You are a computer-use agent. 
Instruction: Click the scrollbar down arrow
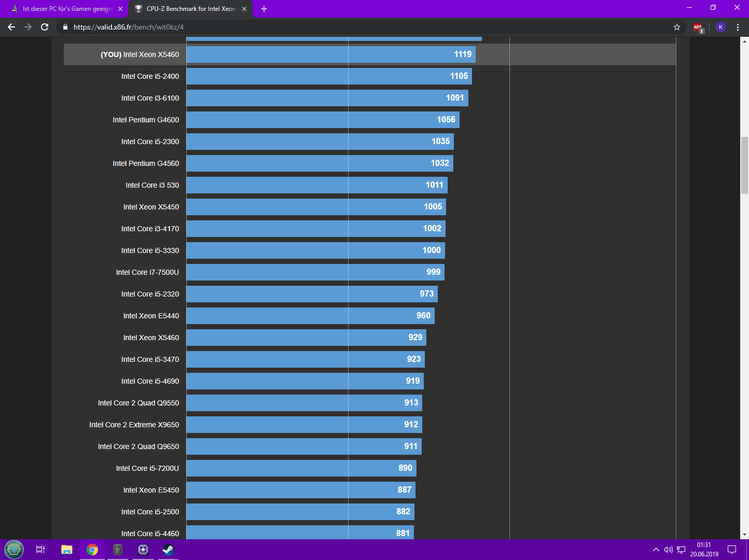point(744,535)
